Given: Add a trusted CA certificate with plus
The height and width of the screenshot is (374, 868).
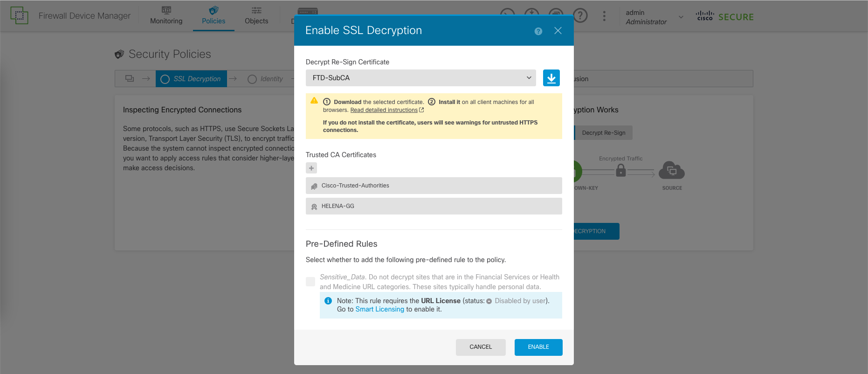Looking at the screenshot, I should [311, 168].
